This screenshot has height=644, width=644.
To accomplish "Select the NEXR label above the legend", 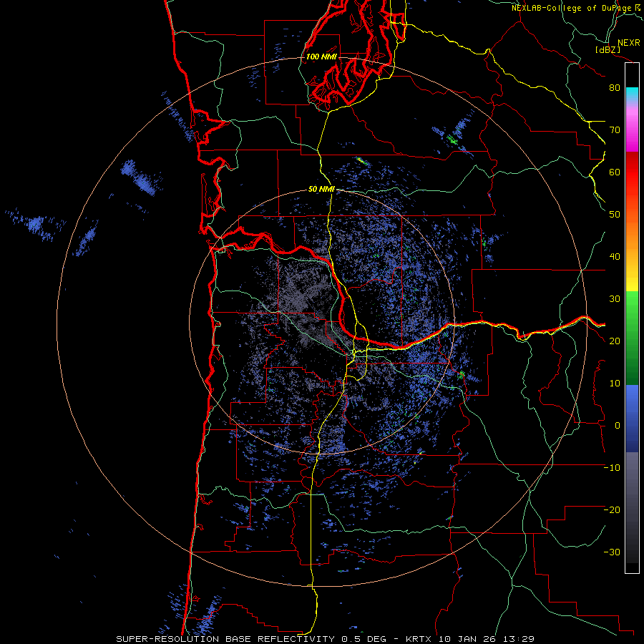I will tap(629, 43).
